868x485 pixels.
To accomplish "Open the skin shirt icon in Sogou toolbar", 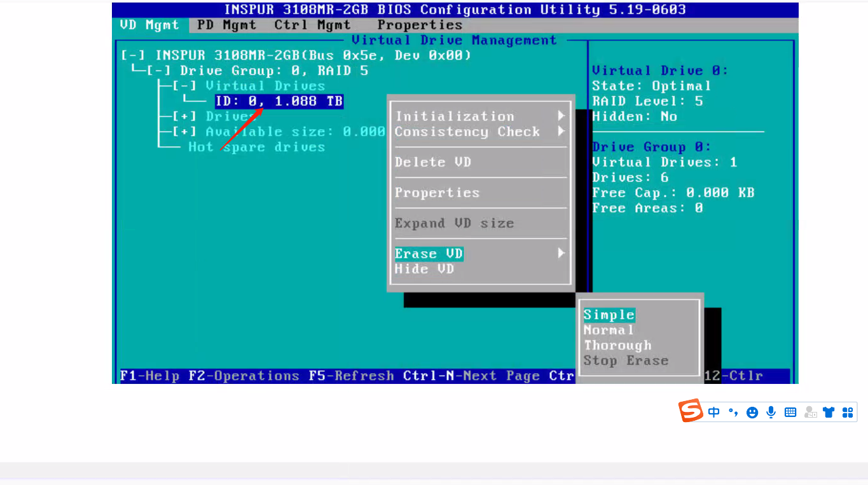I will [829, 412].
